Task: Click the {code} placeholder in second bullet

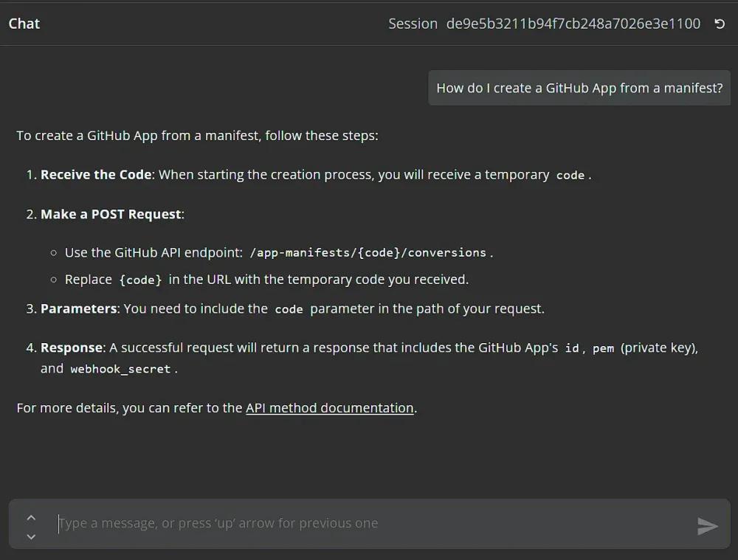Action: (140, 280)
